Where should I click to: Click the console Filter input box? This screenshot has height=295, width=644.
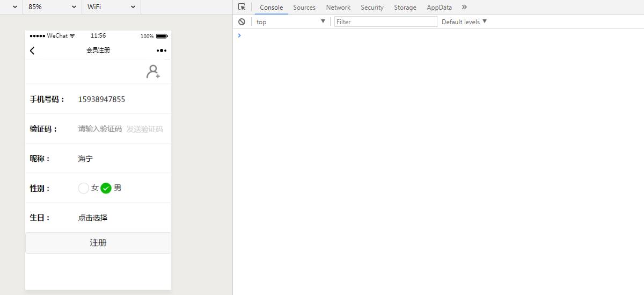(x=385, y=21)
